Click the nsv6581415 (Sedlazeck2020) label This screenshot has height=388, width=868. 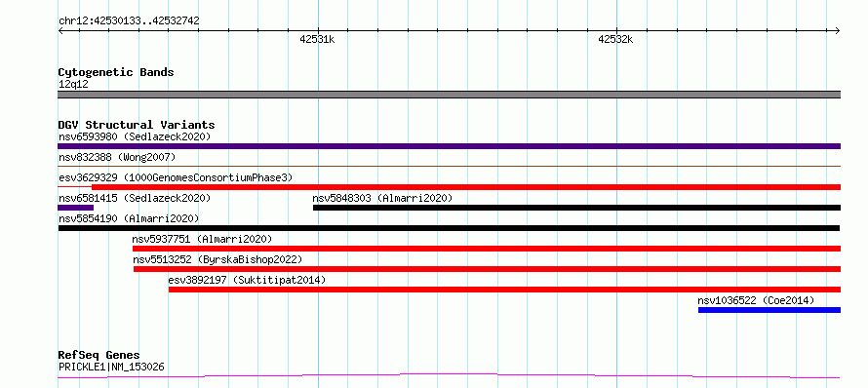[135, 198]
